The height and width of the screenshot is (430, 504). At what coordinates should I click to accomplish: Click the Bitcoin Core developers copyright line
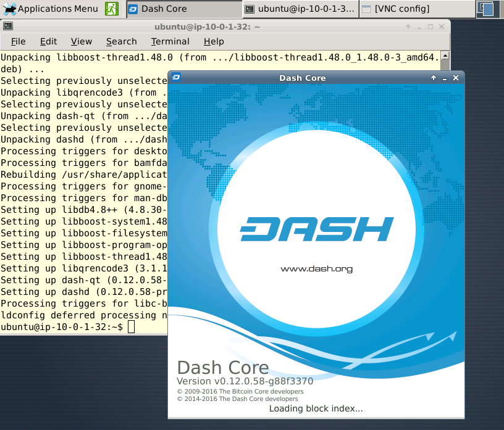click(240, 392)
